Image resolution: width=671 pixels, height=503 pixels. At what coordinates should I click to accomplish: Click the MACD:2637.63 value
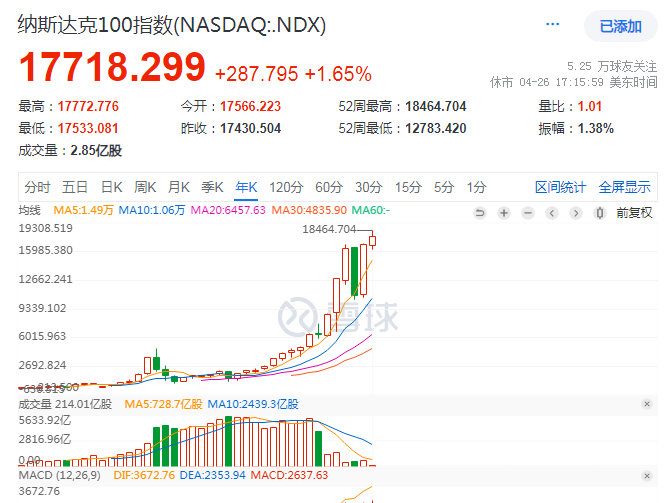click(289, 475)
